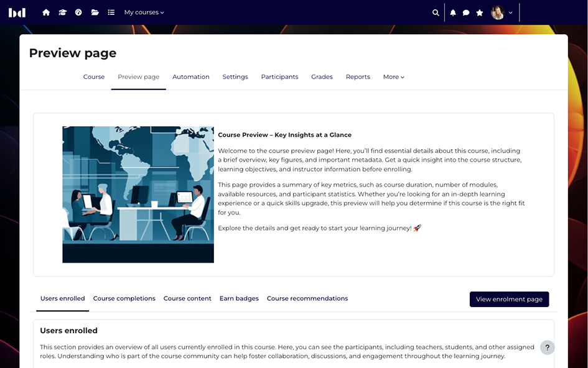Viewport: 588px width, 368px height.
Task: Select the Course completions tab
Action: coord(124,298)
